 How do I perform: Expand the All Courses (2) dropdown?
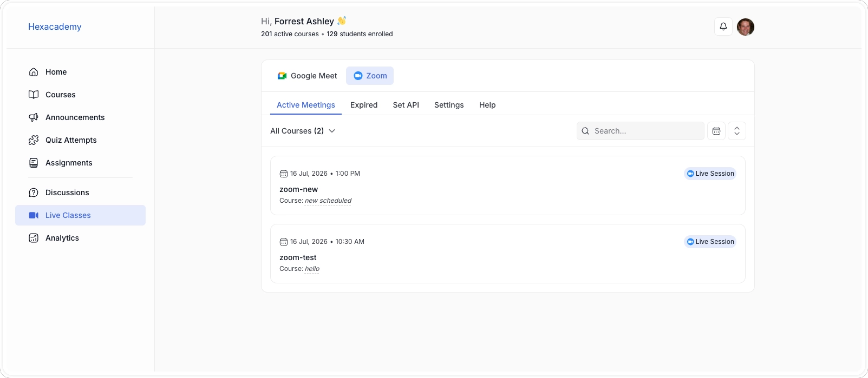303,131
